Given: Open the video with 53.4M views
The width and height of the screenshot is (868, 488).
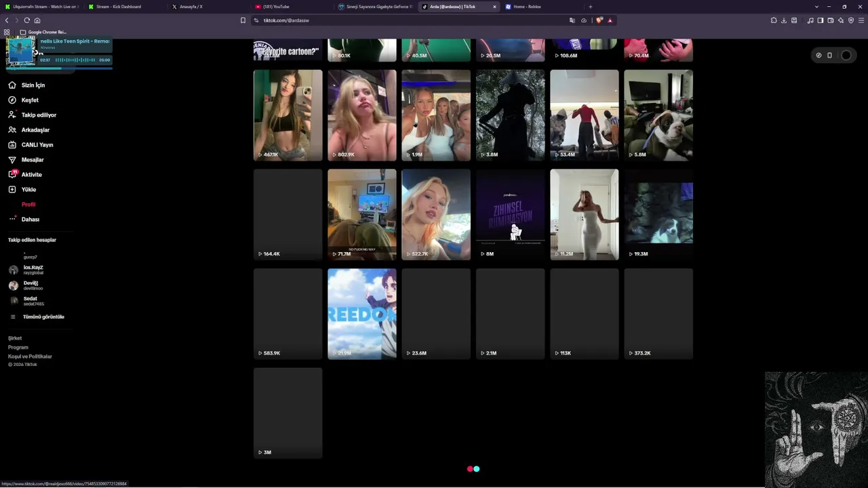Looking at the screenshot, I should pyautogui.click(x=585, y=115).
